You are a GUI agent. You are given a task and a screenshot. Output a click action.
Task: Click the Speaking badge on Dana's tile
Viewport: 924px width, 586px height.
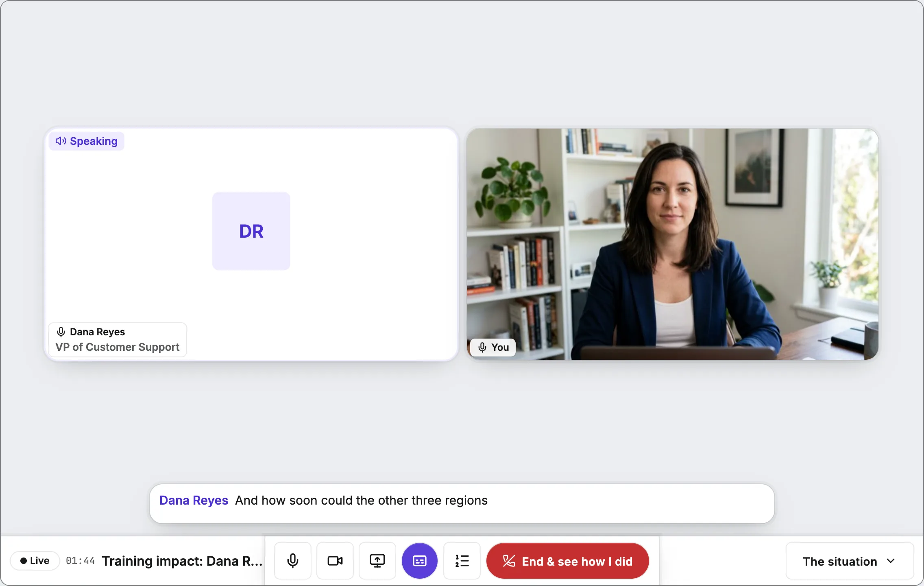(x=87, y=141)
